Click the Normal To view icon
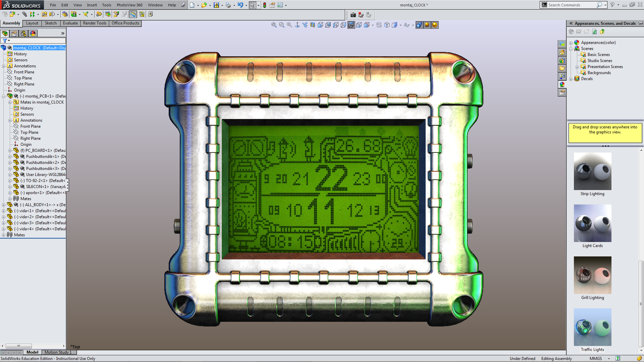This screenshot has width=644, height=362. pos(297,25)
